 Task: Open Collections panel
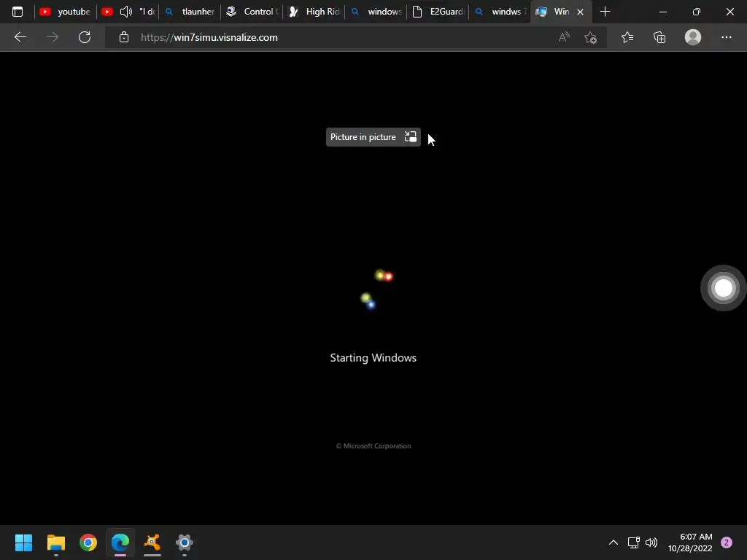coord(659,37)
